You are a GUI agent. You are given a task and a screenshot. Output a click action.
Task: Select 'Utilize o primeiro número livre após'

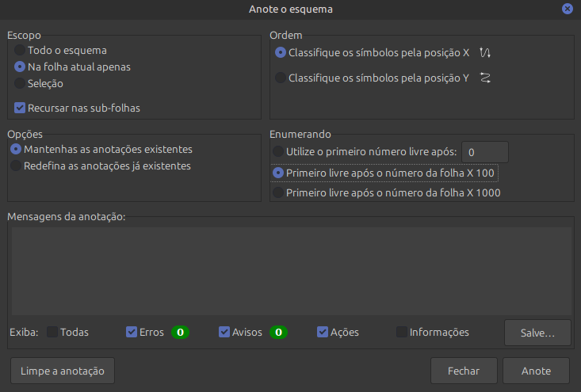(277, 152)
